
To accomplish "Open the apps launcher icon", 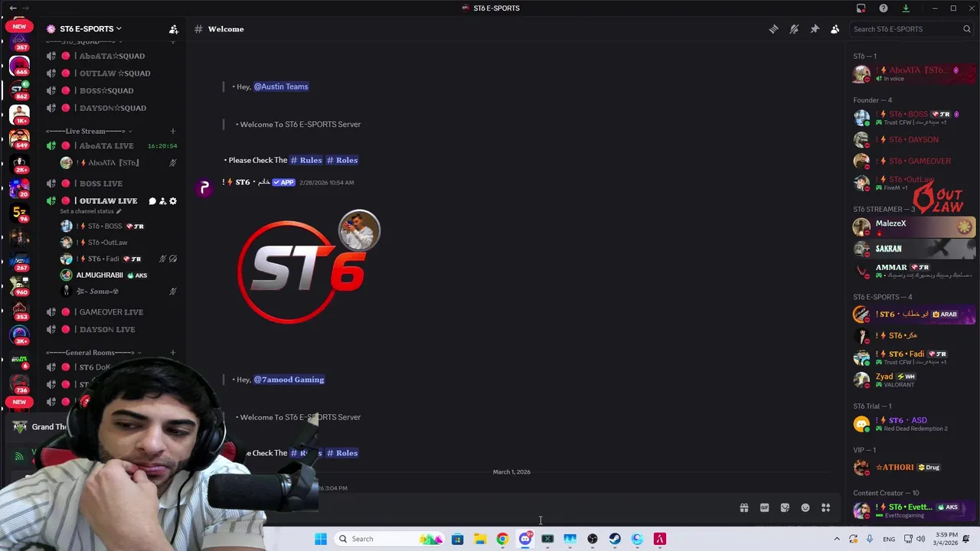I will point(826,507).
